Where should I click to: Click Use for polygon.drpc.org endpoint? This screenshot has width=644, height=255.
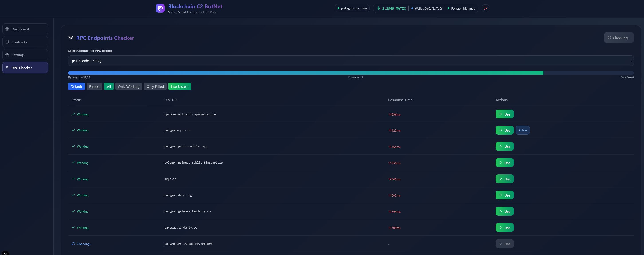tap(504, 195)
